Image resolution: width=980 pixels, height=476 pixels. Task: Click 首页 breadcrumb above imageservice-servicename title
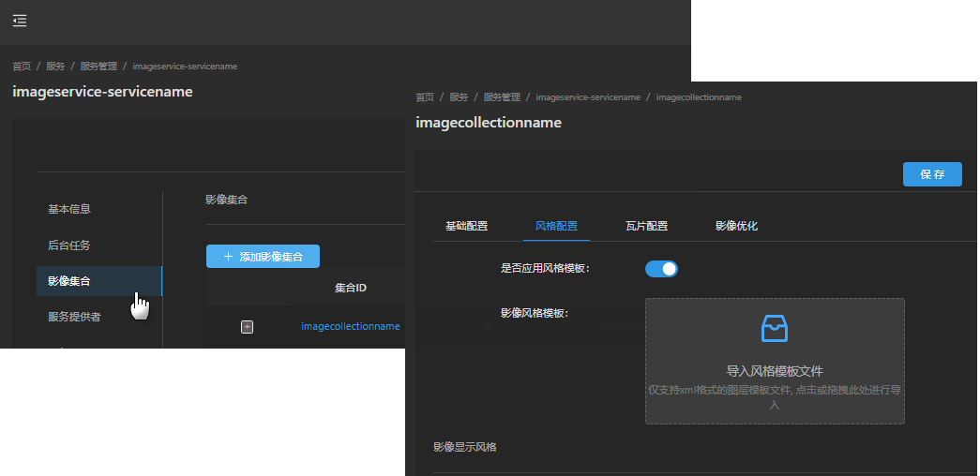21,67
